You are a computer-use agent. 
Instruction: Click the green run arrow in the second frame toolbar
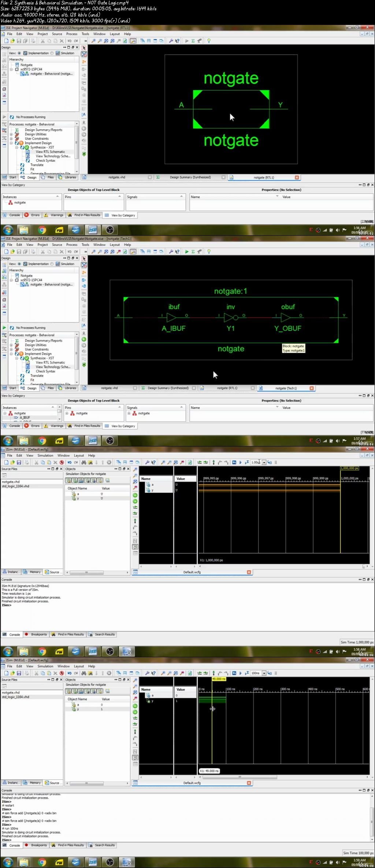click(x=187, y=251)
